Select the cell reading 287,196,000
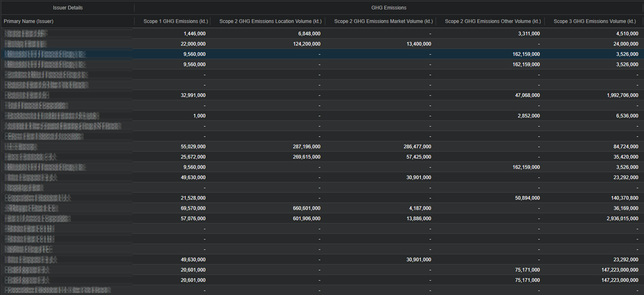This screenshot has height=295, width=644. point(307,147)
